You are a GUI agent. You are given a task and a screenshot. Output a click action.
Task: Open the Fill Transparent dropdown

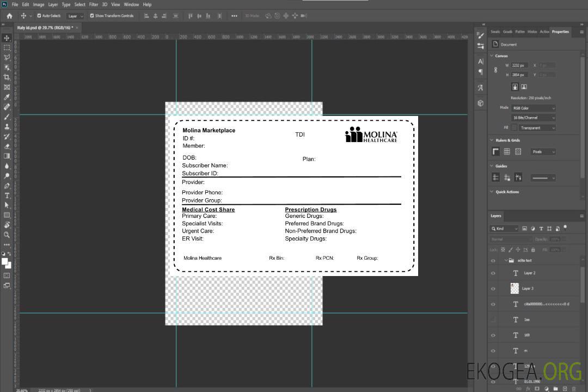(x=537, y=128)
